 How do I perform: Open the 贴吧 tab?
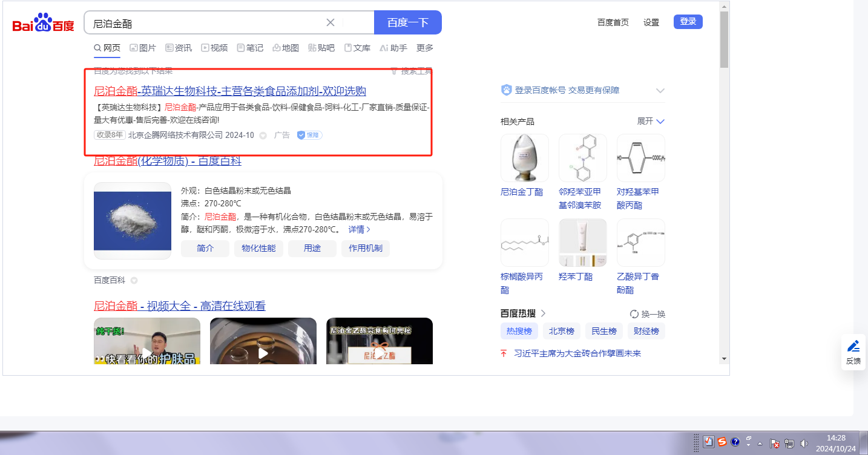coord(321,48)
